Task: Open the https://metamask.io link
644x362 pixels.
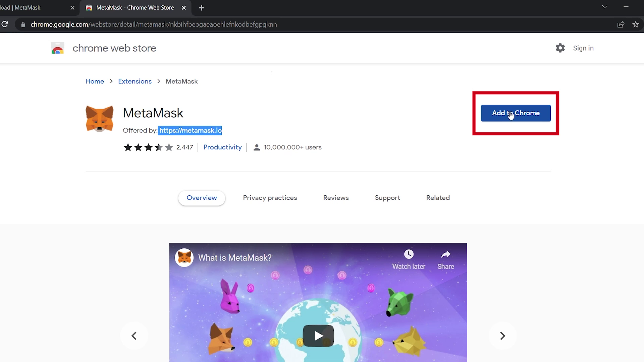Action: (190, 130)
